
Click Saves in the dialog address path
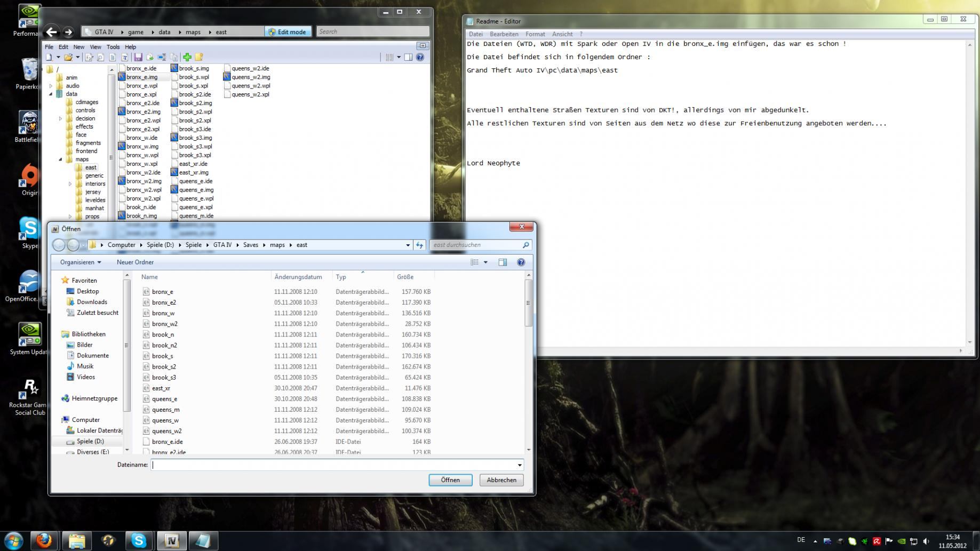click(x=251, y=245)
